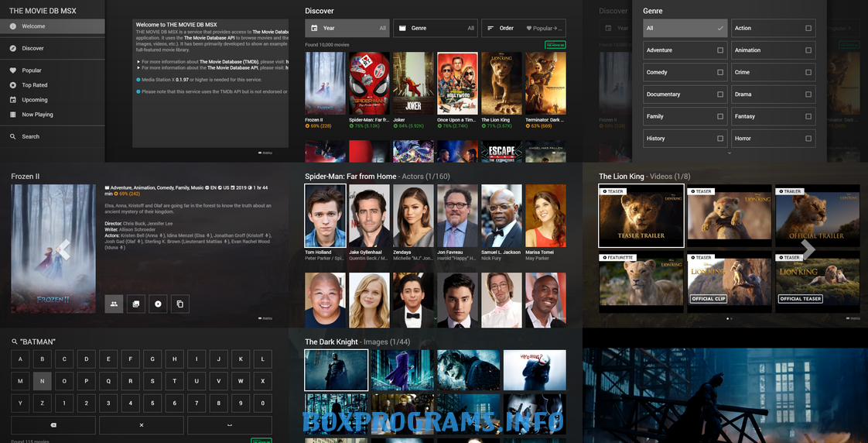Open the Genre filter dropdown
The width and height of the screenshot is (868, 443).
(x=435, y=29)
